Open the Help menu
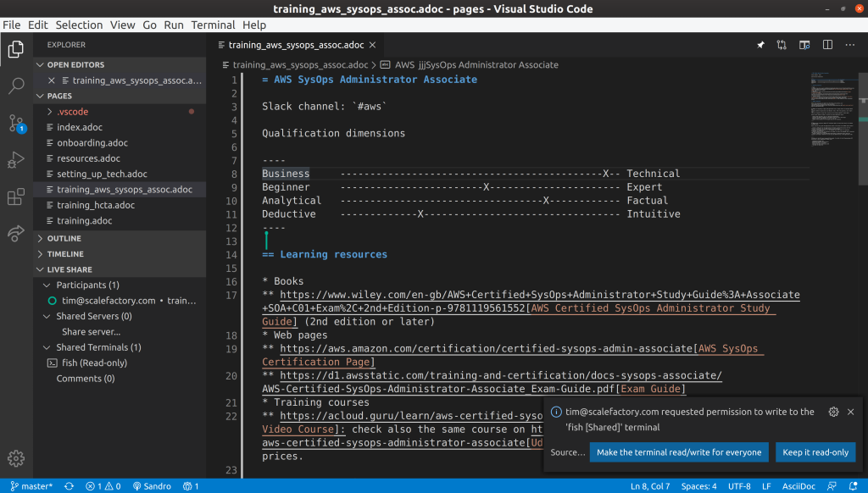The width and height of the screenshot is (868, 493). 254,25
